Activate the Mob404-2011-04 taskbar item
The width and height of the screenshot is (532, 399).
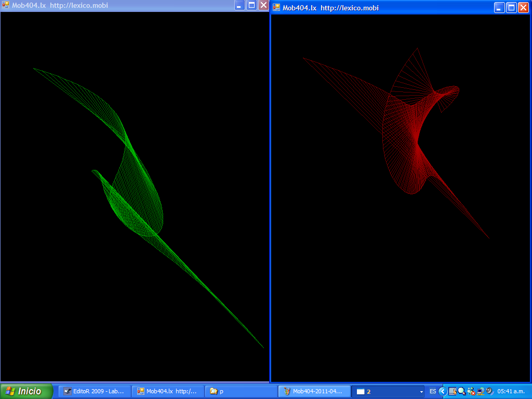point(314,391)
